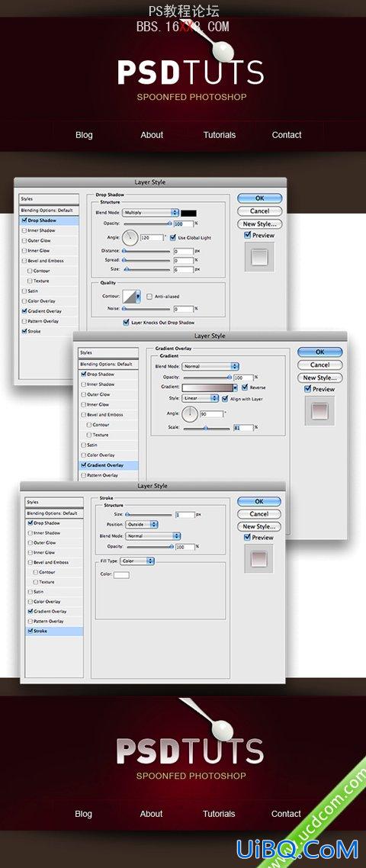Click OK in the Gradient Overlay settings dialog
This screenshot has height=868, width=366.
319,352
